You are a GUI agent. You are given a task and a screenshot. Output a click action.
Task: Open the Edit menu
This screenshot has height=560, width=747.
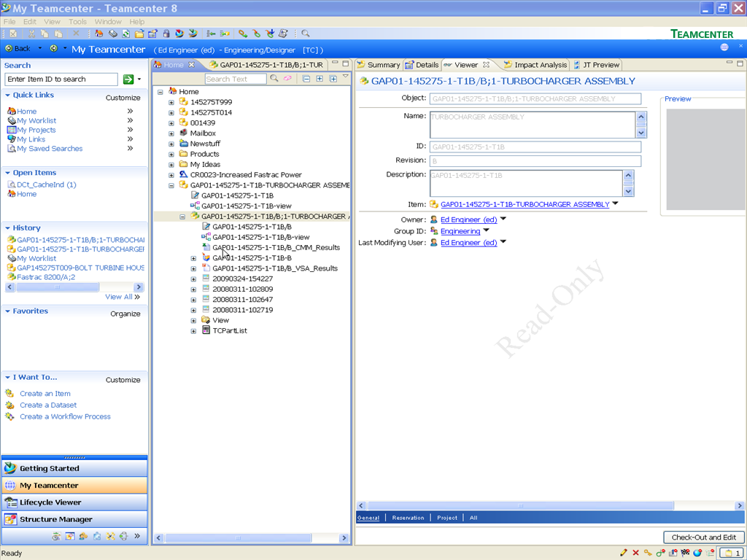tap(29, 21)
